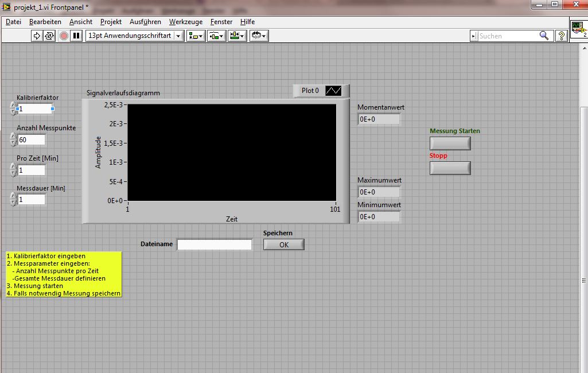The width and height of the screenshot is (588, 373).
Task: Open the Werkzeuge menu
Action: 186,22
